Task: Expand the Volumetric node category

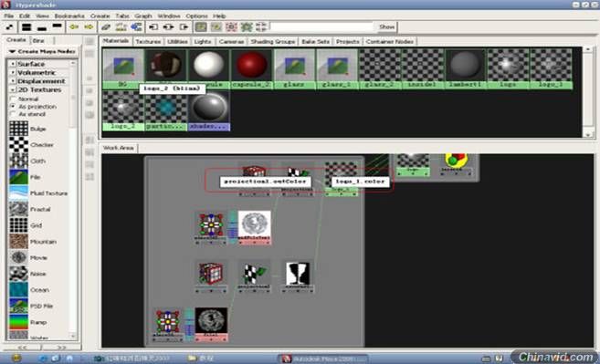Action: click(x=13, y=73)
